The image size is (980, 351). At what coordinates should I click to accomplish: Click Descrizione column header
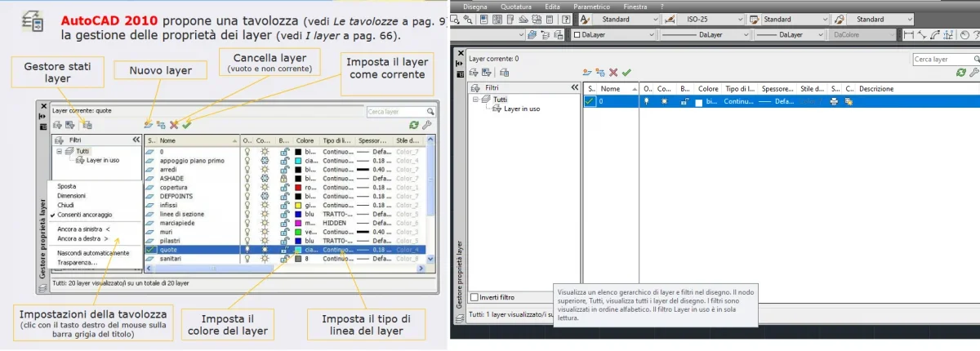(x=876, y=88)
